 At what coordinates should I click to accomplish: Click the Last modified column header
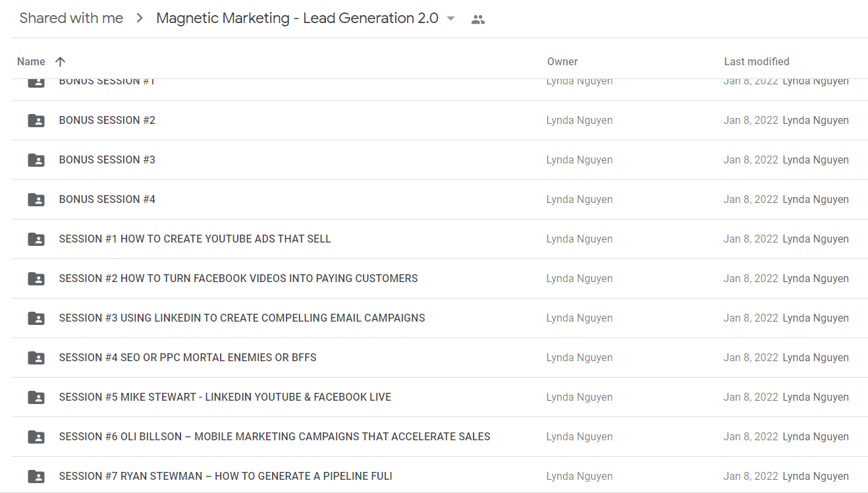(757, 61)
